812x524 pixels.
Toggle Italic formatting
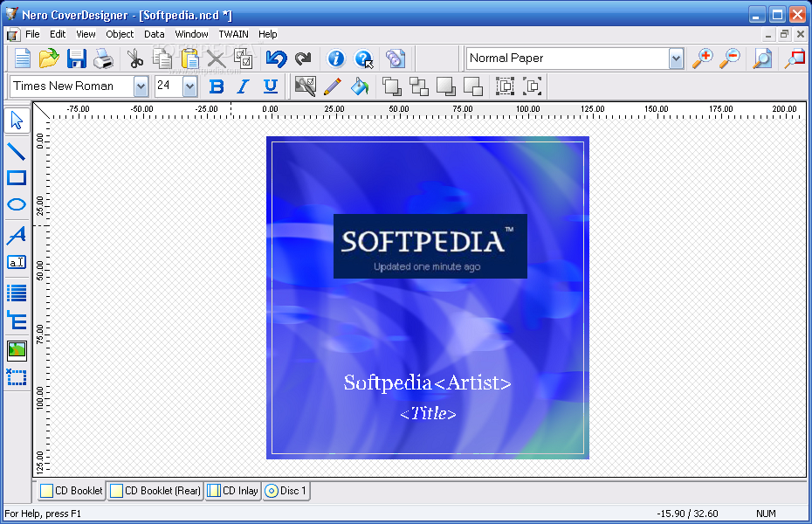243,86
